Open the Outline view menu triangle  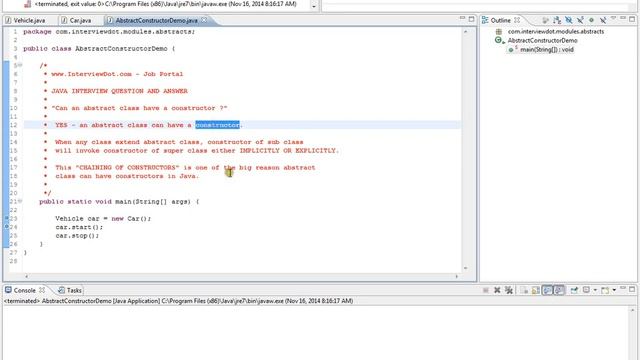[613, 18]
